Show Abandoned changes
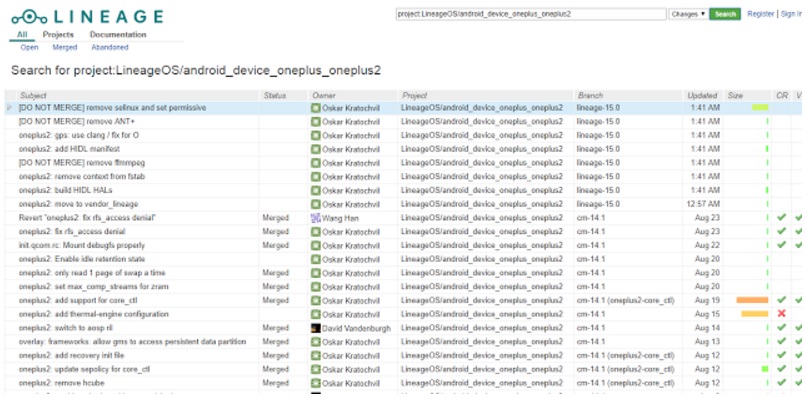Screen dimensions: 805x398 coord(110,47)
